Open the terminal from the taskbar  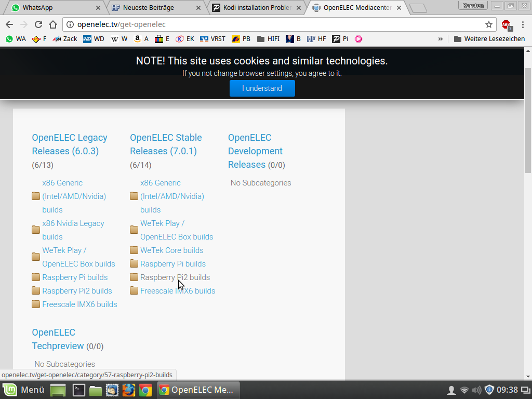(79, 390)
